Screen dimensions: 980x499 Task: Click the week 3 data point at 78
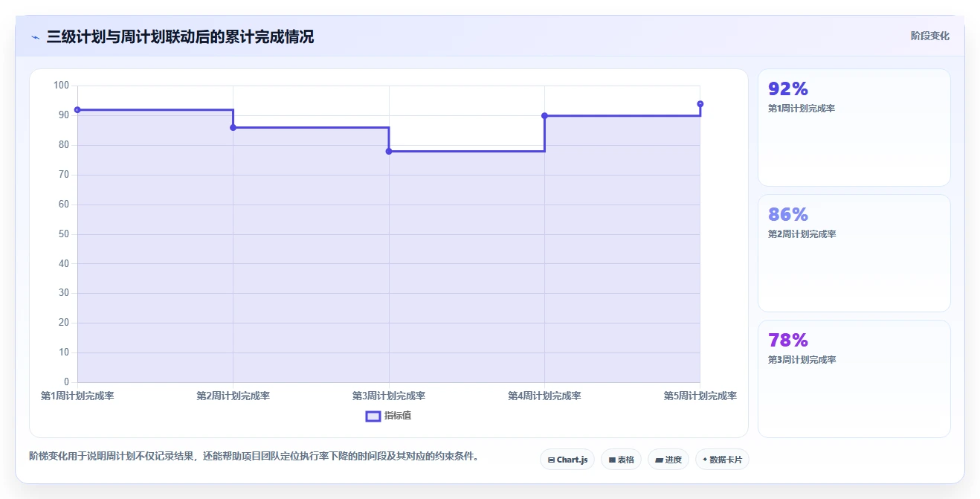click(x=389, y=152)
